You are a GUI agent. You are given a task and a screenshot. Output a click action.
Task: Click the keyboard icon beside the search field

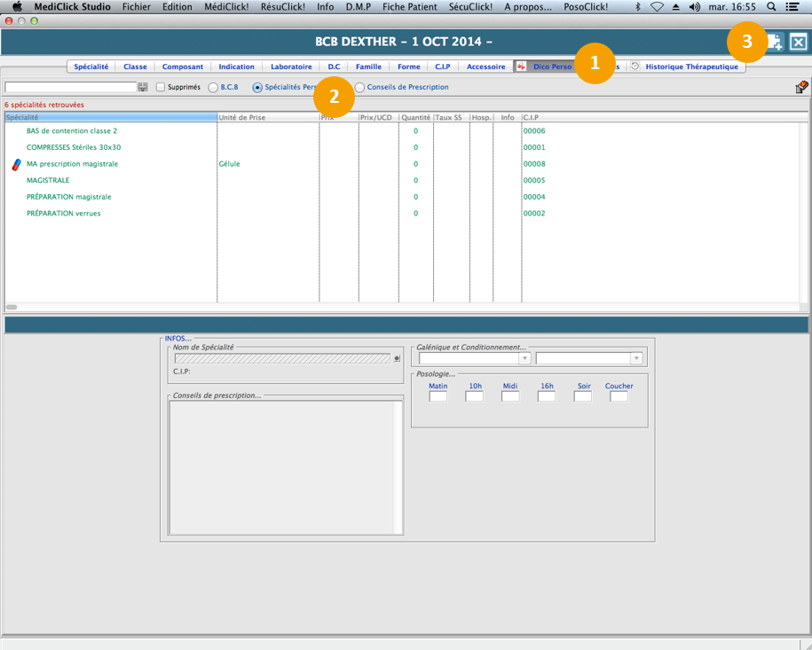143,88
